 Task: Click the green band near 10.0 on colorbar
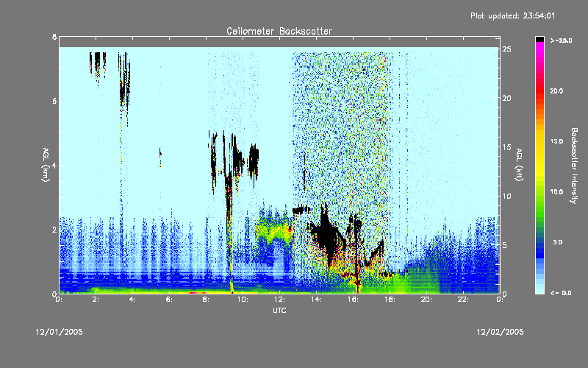[539, 192]
